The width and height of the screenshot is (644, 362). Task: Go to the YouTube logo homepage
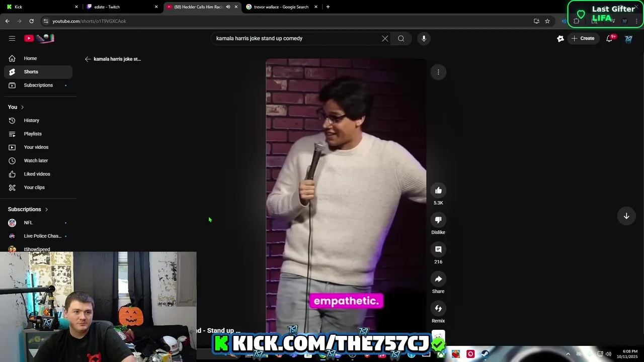[39, 38]
